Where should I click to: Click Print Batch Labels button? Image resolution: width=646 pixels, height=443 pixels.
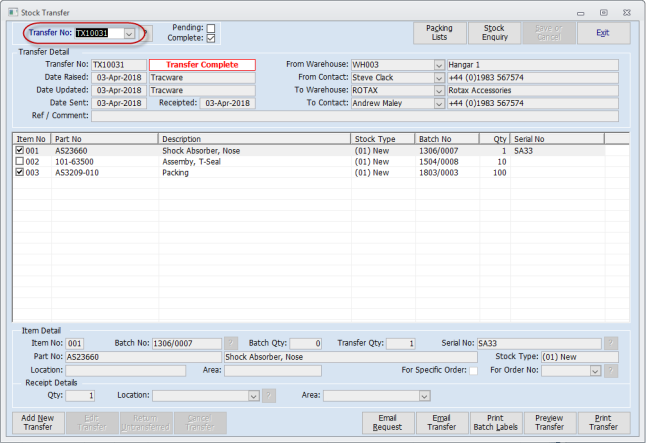(x=493, y=423)
